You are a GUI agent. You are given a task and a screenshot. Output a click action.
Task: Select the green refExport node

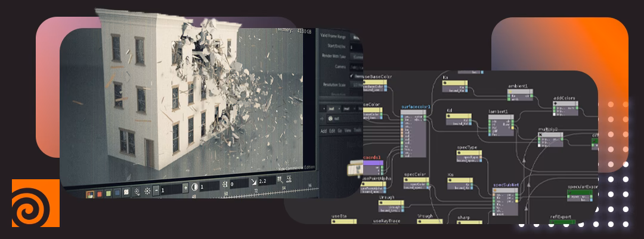pyautogui.click(x=562, y=222)
